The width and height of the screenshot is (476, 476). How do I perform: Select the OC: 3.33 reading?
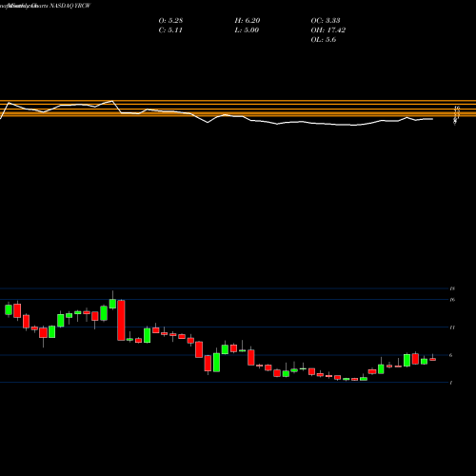(x=326, y=21)
